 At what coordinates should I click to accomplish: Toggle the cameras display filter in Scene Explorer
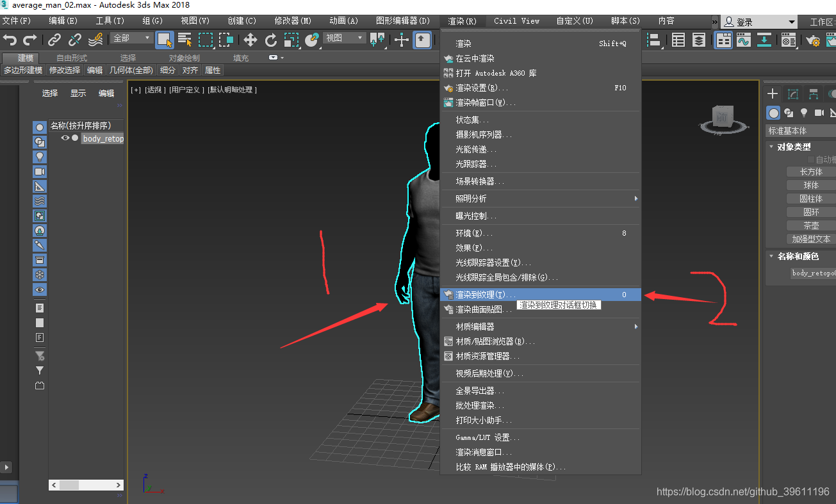click(x=40, y=172)
